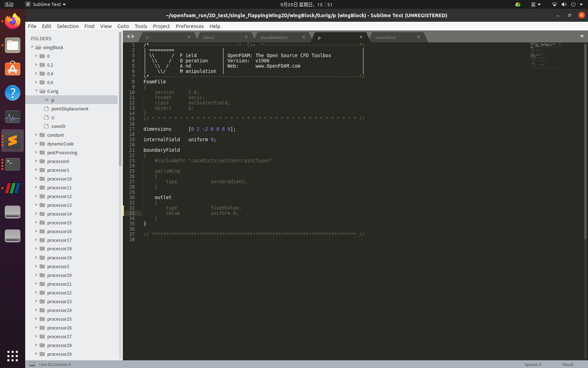Close the p tab
The height and width of the screenshot is (368, 588).
pyautogui.click(x=361, y=37)
